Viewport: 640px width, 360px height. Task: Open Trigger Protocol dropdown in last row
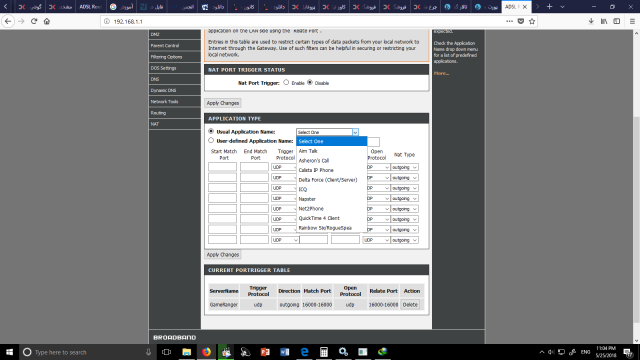tap(284, 240)
